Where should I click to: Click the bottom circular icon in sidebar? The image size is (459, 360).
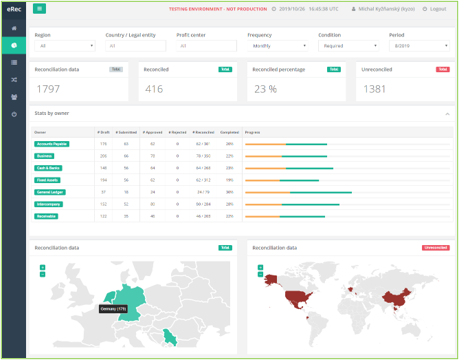14,114
